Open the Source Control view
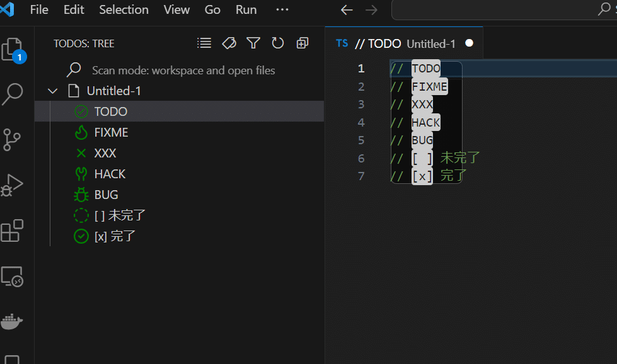Screen dimensions: 617x364 (x=12, y=140)
